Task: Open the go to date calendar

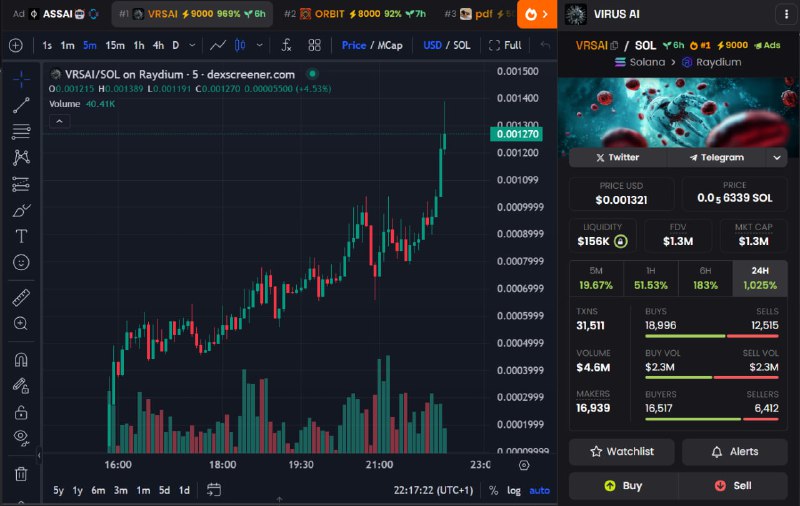Action: [214, 490]
